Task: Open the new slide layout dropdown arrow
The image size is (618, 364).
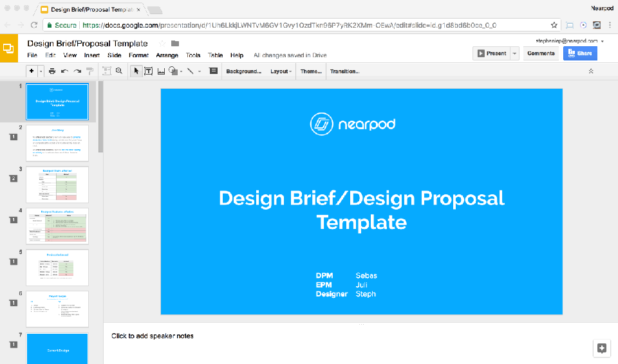Action: [41, 71]
